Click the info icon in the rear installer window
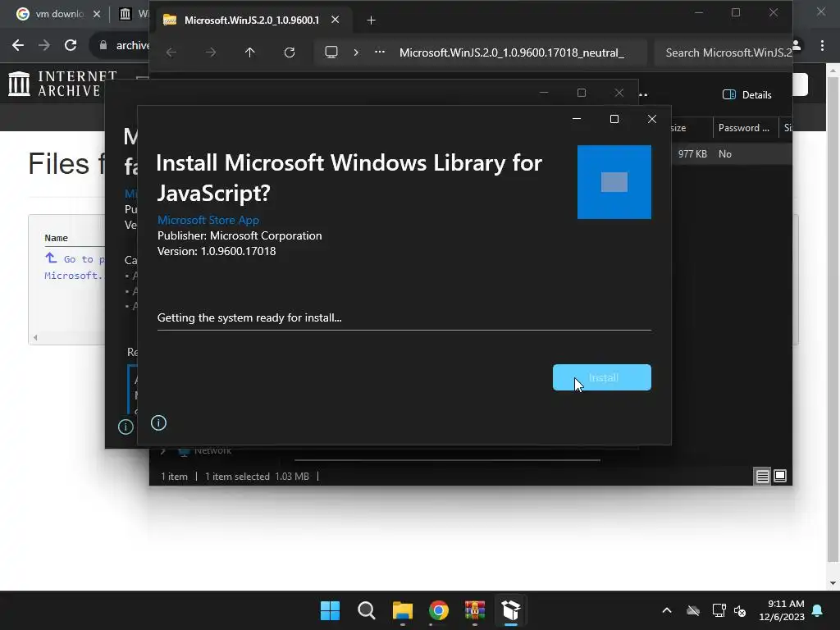The image size is (840, 630). pyautogui.click(x=126, y=427)
